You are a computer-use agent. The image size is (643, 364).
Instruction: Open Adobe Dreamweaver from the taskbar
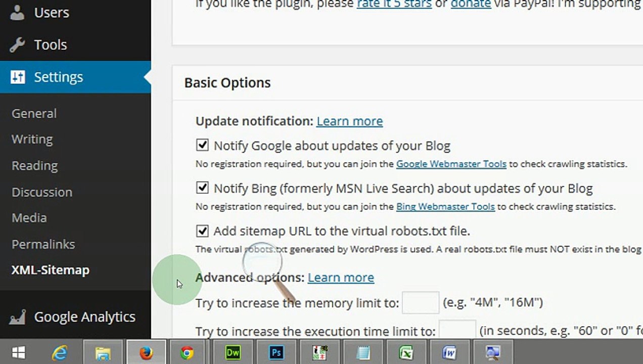[233, 352]
